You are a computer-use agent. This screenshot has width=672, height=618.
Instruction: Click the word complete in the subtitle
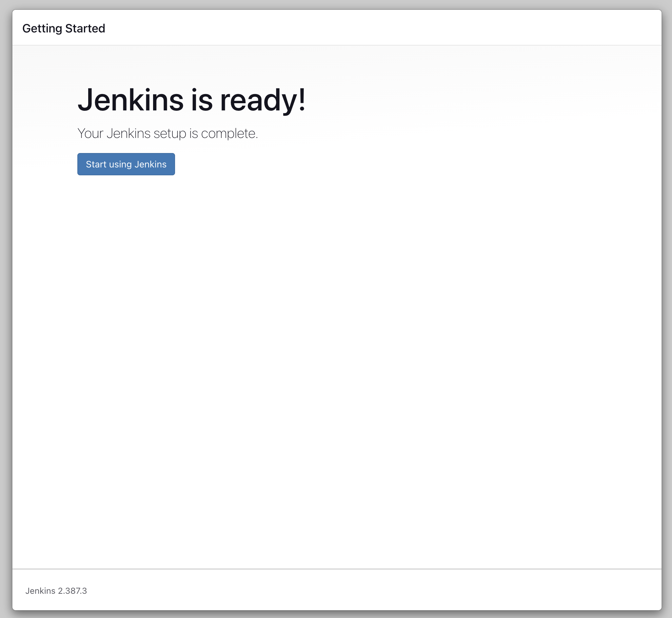click(x=229, y=133)
